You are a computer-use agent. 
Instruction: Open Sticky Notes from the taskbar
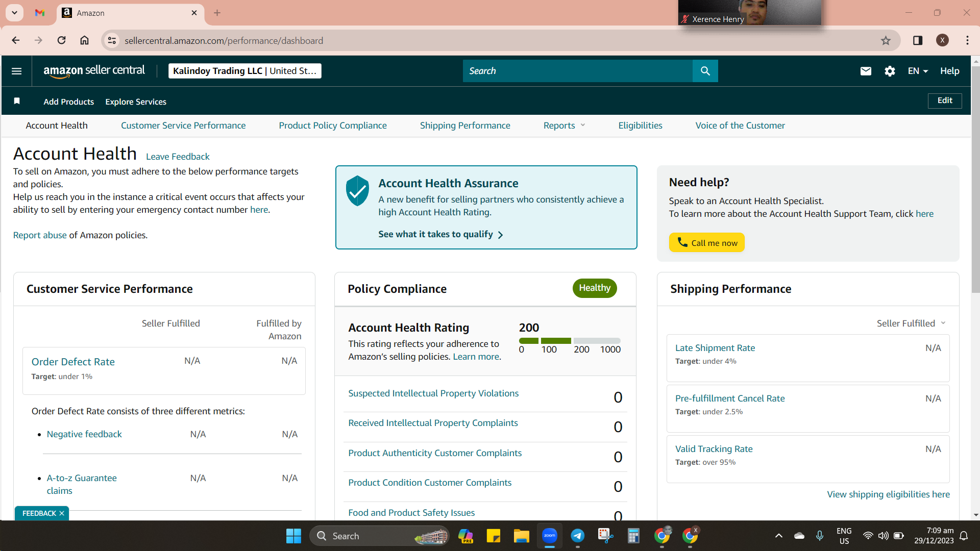494,536
